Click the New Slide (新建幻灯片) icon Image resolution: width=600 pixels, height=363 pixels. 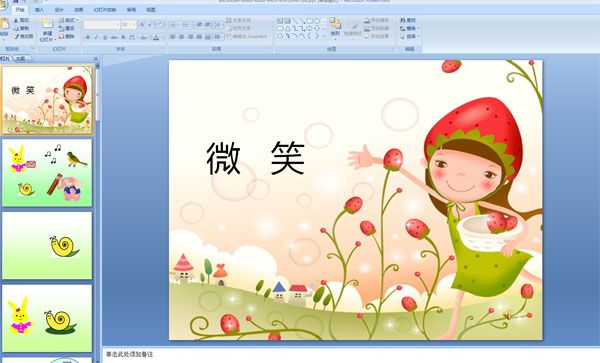(47, 24)
